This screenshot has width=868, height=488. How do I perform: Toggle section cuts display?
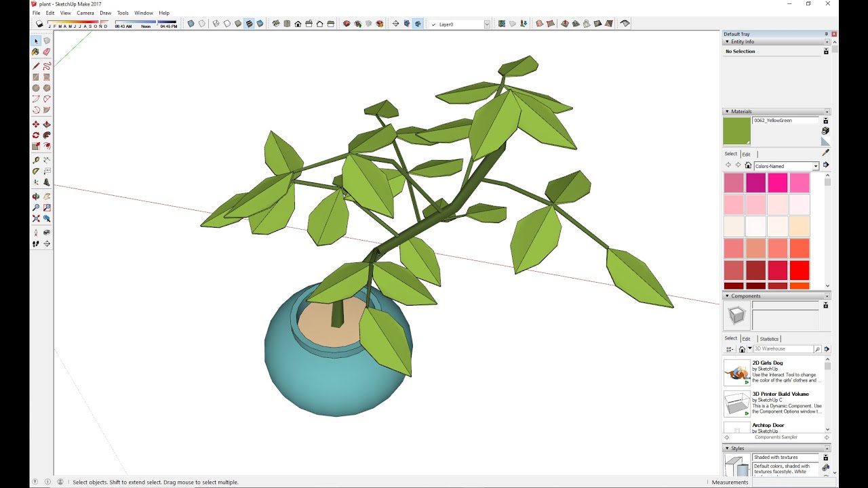(418, 24)
